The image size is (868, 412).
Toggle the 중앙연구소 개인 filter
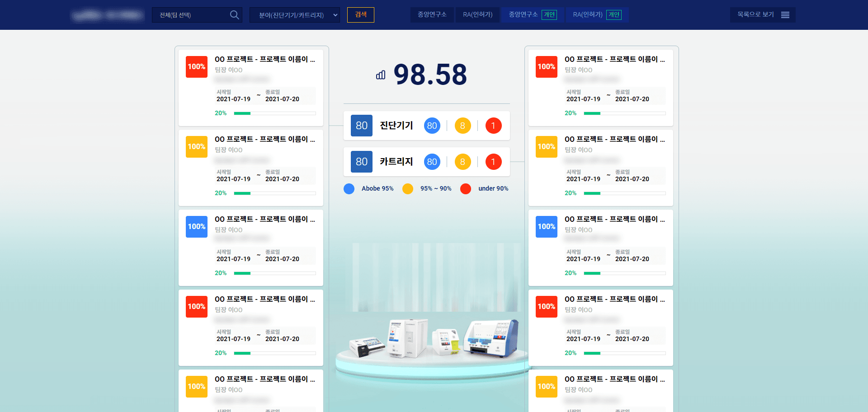pyautogui.click(x=532, y=15)
